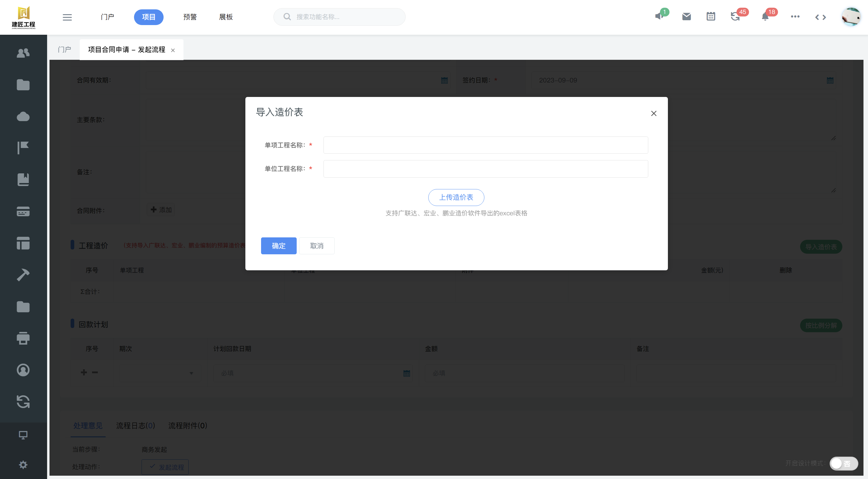Click the flag icon in sidebar
Viewport: 868px width, 479px height.
coord(23,148)
